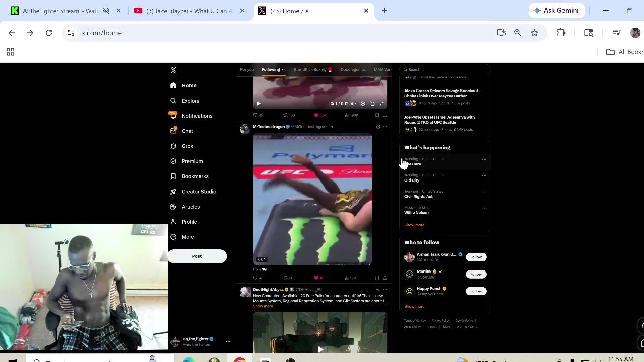Screen dimensions: 644x362
Task: Bookmark the MrTestoestrogen post
Action: [377, 278]
